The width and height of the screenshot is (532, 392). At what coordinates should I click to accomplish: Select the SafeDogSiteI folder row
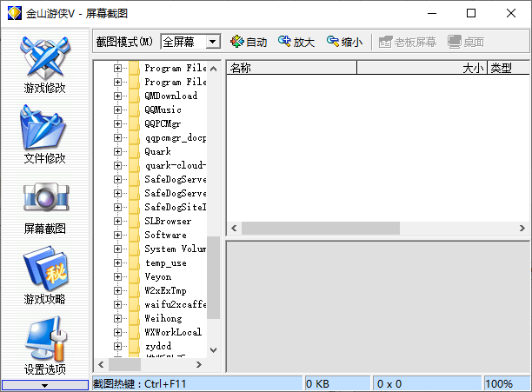(x=176, y=207)
